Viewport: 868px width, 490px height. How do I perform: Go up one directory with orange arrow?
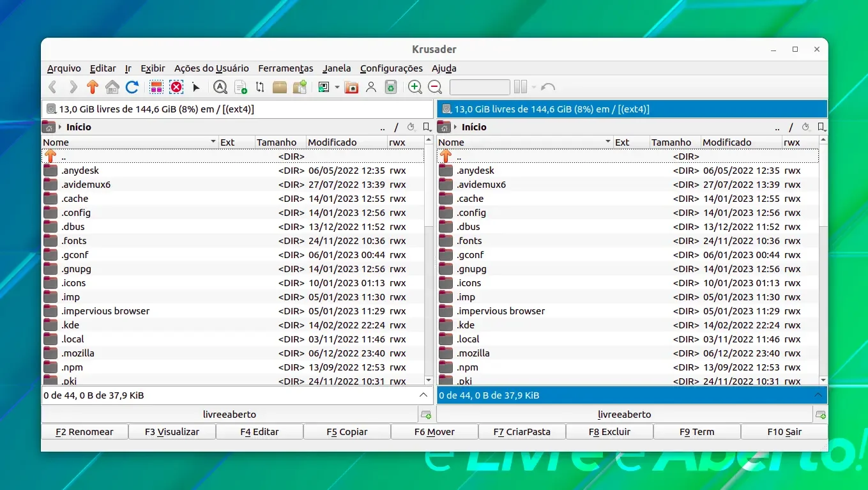[93, 88]
